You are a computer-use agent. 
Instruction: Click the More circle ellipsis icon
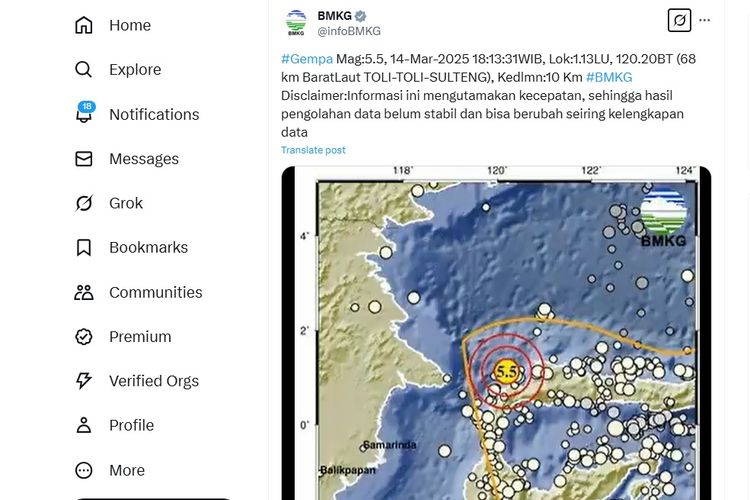(x=84, y=470)
